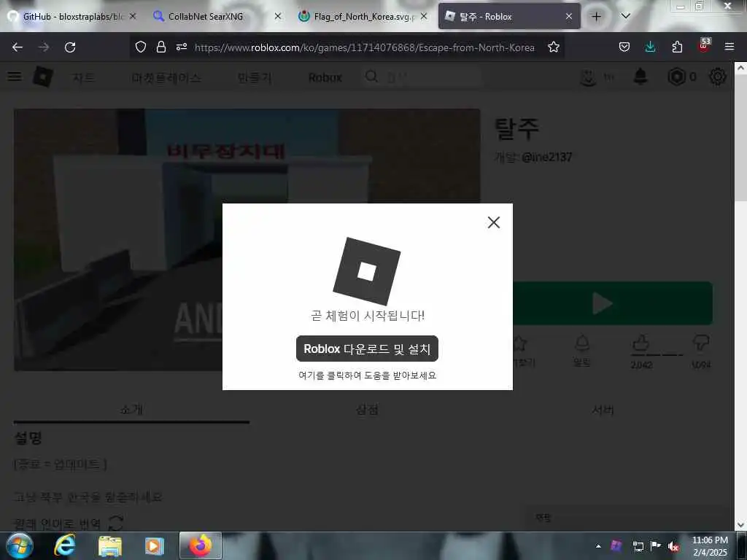Reload the current page
The width and height of the screenshot is (747, 560).
pos(70,47)
